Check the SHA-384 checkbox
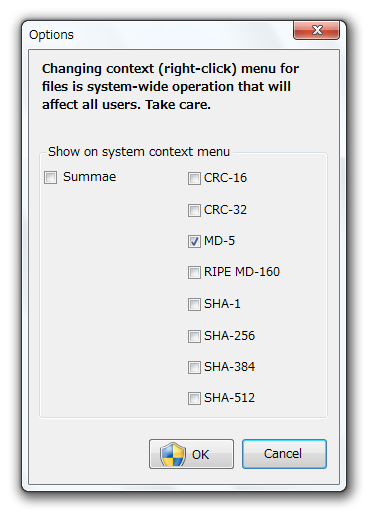 [194, 367]
